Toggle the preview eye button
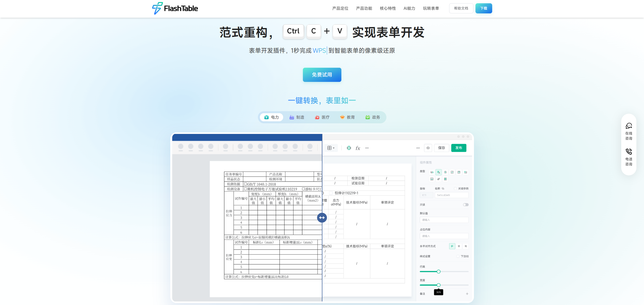The width and height of the screenshot is (644, 305). pyautogui.click(x=428, y=148)
